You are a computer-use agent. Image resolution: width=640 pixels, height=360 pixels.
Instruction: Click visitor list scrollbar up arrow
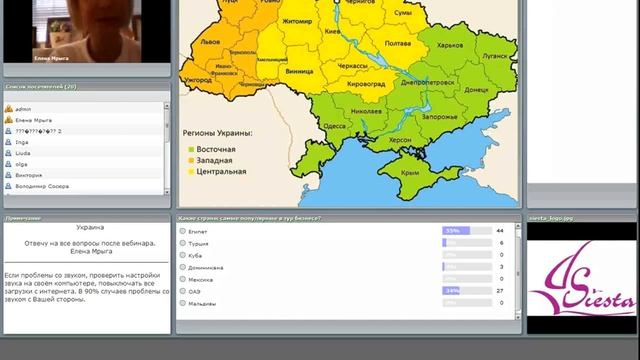tap(167, 106)
